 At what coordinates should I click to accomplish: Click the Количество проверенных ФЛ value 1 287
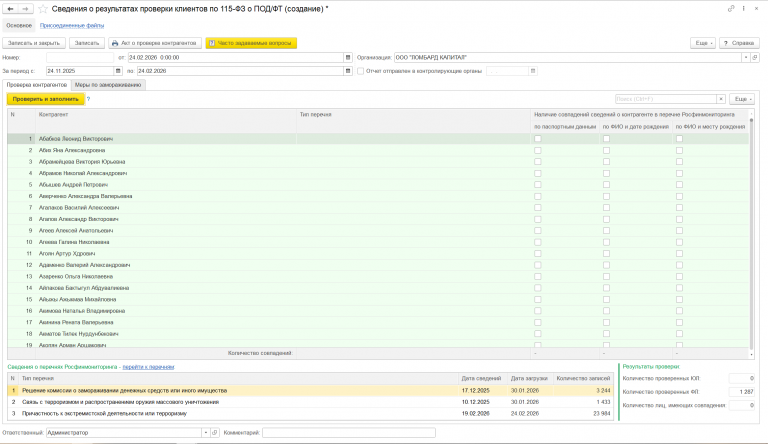(x=742, y=392)
